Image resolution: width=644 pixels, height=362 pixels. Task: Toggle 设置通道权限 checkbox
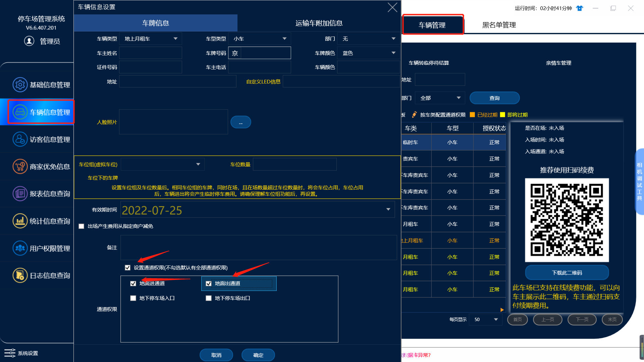[127, 267]
